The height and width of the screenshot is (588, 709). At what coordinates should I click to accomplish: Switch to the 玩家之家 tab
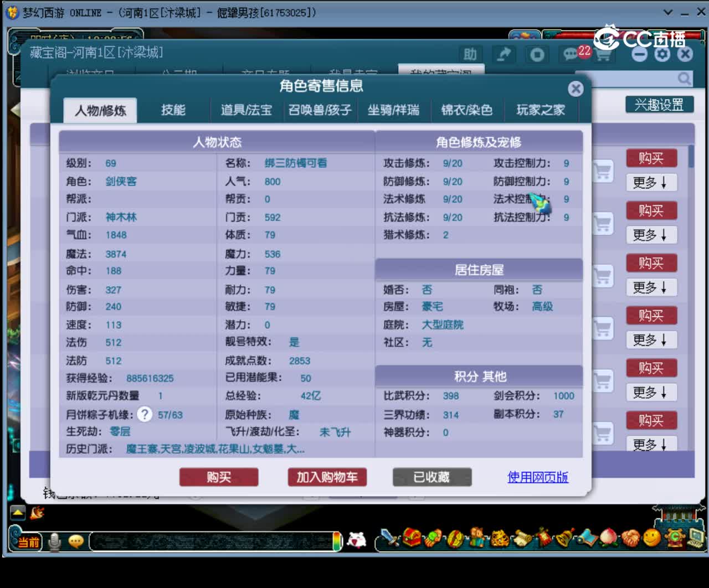point(541,110)
